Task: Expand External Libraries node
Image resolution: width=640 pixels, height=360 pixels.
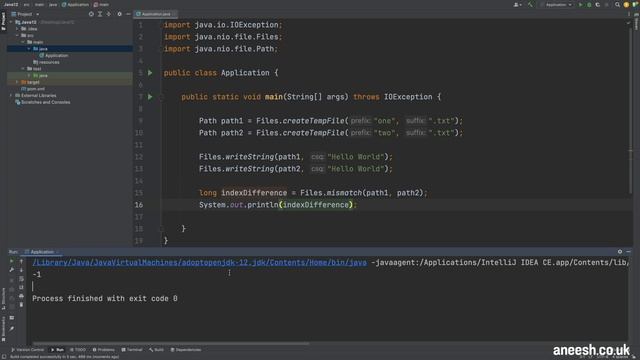Action: [11, 96]
